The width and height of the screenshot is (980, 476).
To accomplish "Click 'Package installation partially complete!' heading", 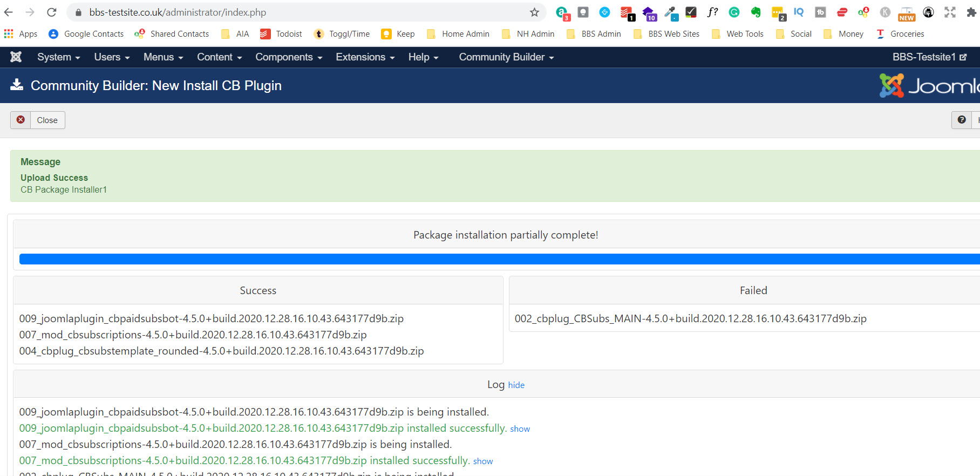I will point(506,235).
